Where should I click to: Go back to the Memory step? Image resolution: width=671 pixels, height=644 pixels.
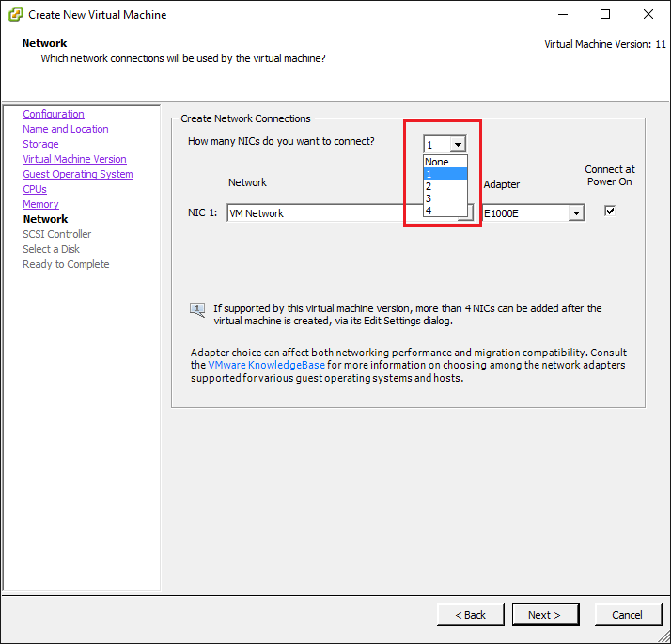40,204
